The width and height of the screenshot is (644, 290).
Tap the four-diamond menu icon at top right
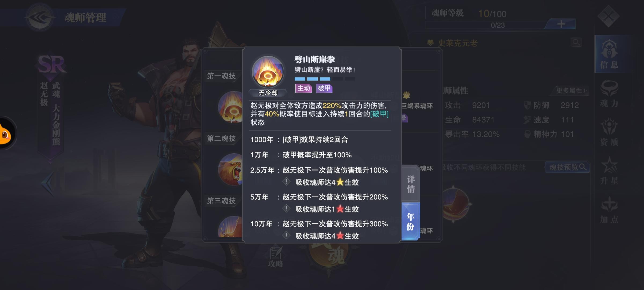pos(608,16)
